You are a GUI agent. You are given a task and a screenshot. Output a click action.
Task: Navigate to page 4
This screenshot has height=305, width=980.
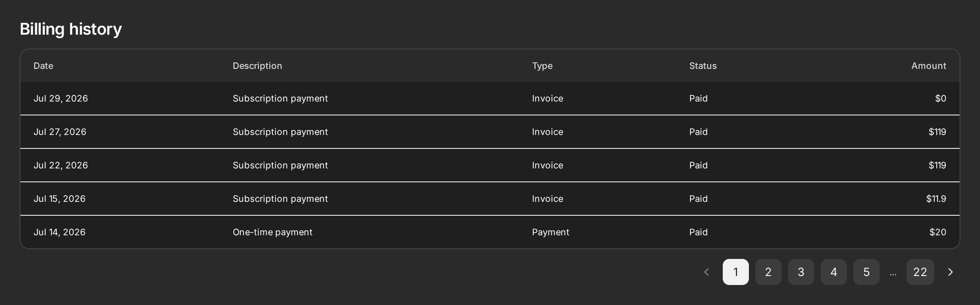click(x=833, y=272)
